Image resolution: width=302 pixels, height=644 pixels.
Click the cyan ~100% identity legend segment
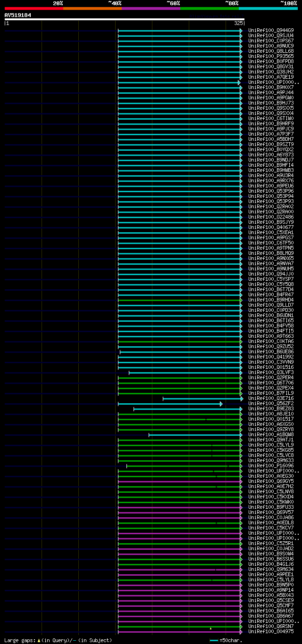click(x=268, y=8)
